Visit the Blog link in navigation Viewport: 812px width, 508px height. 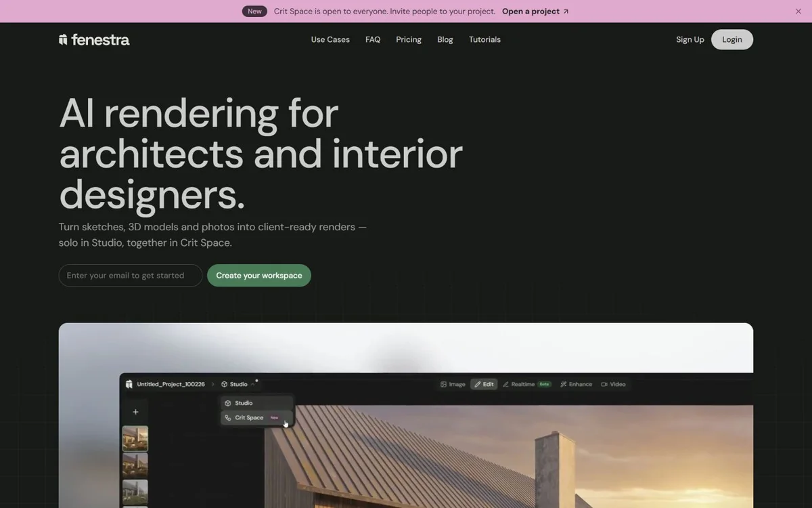coord(445,39)
